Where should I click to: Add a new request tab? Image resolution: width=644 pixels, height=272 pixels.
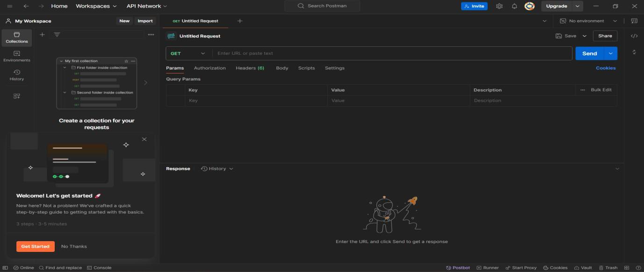click(x=240, y=21)
